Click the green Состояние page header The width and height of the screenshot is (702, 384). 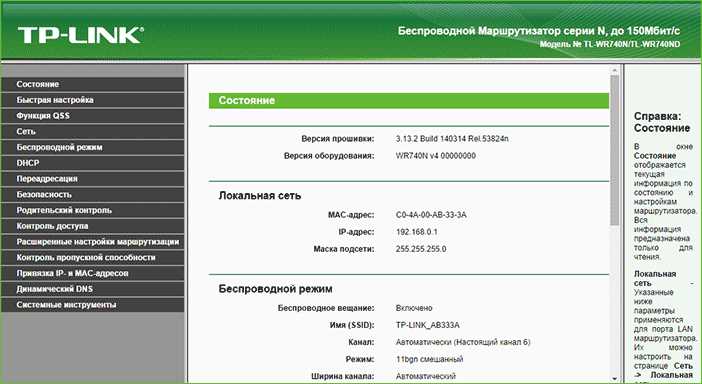tap(409, 101)
